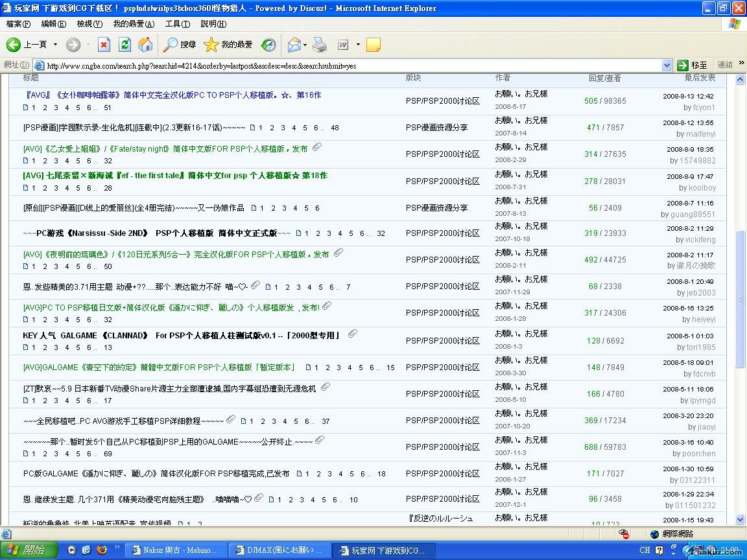Screen dimensions: 747x560
Task: Click the Windows 開始 Start button
Action: click(x=26, y=550)
